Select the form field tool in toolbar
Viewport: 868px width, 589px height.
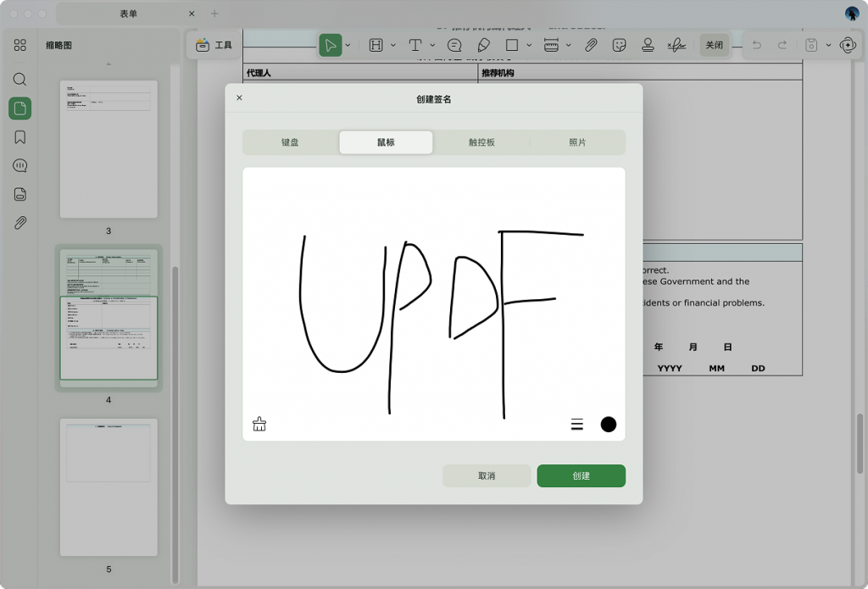pyautogui.click(x=376, y=45)
